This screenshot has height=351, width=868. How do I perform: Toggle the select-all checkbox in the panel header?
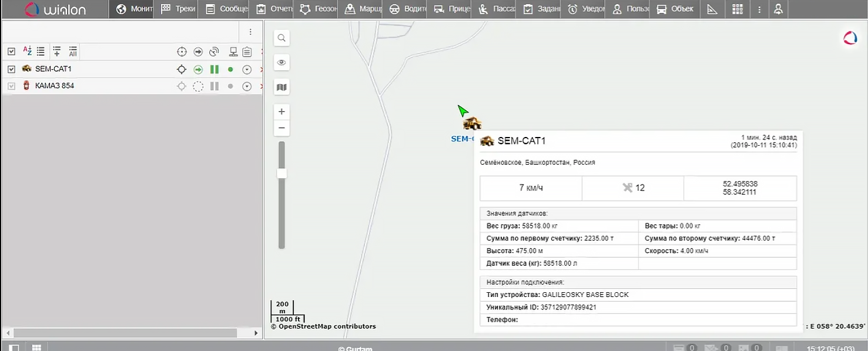11,51
